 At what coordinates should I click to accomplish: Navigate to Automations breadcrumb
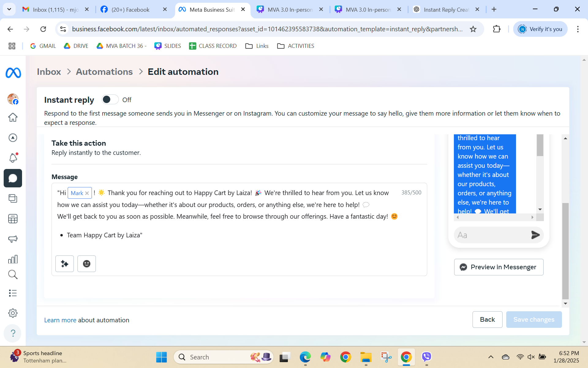tap(104, 72)
